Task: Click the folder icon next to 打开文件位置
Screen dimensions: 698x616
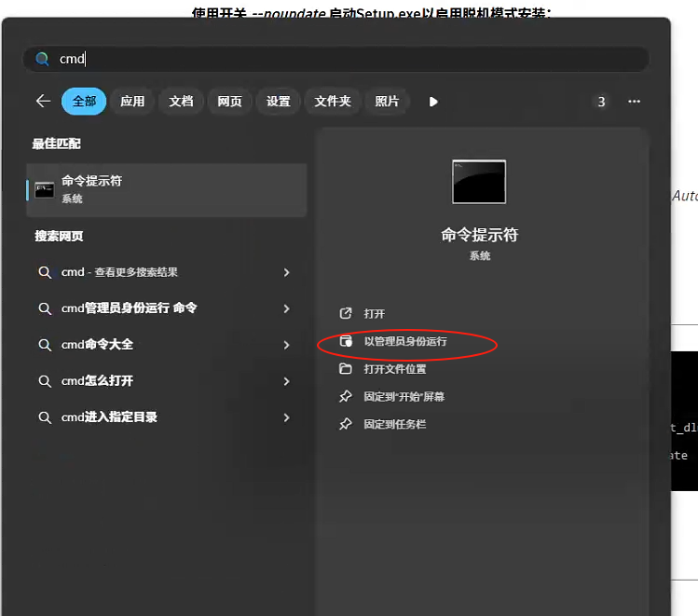Action: (346, 368)
